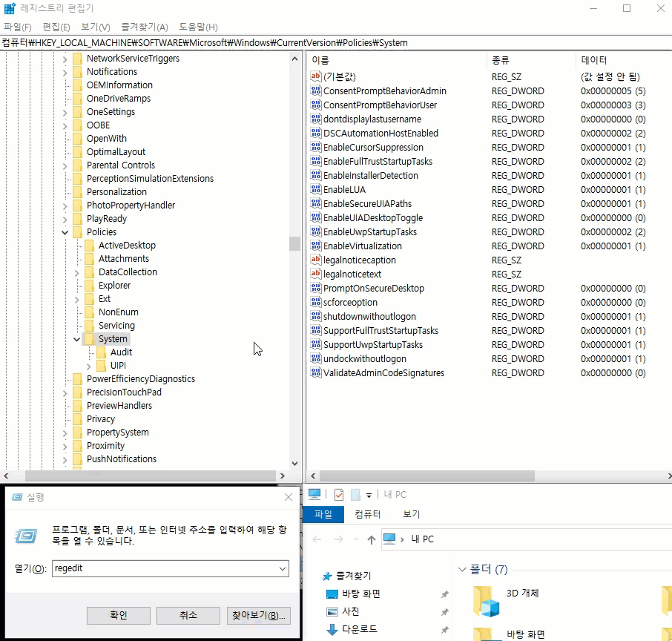Screen dimensions: 672x641
Task: Open the 즐겨찾기(A) menu
Action: [145, 27]
